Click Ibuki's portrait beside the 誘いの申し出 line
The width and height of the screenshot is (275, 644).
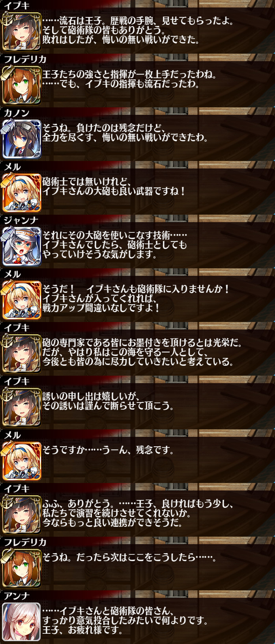(21, 408)
